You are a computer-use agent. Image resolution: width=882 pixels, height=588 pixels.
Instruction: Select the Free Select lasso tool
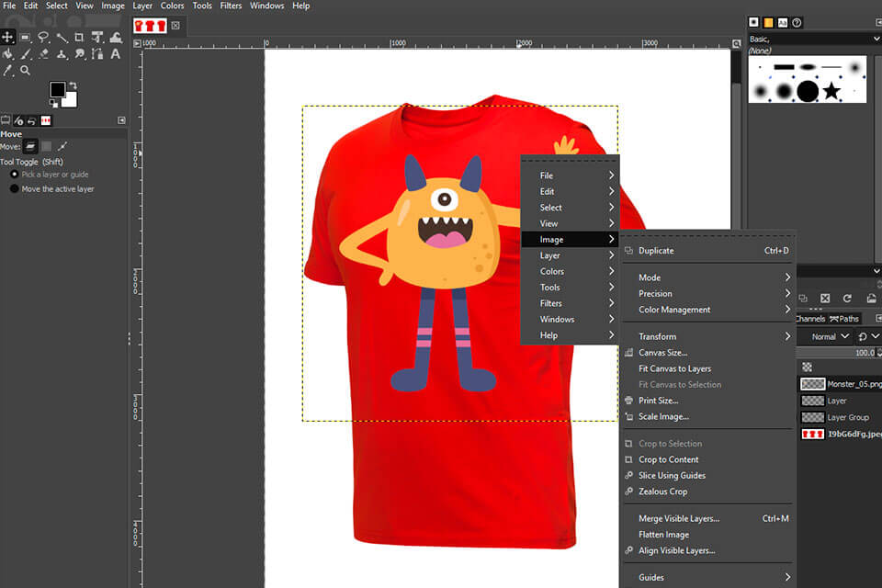click(x=44, y=37)
